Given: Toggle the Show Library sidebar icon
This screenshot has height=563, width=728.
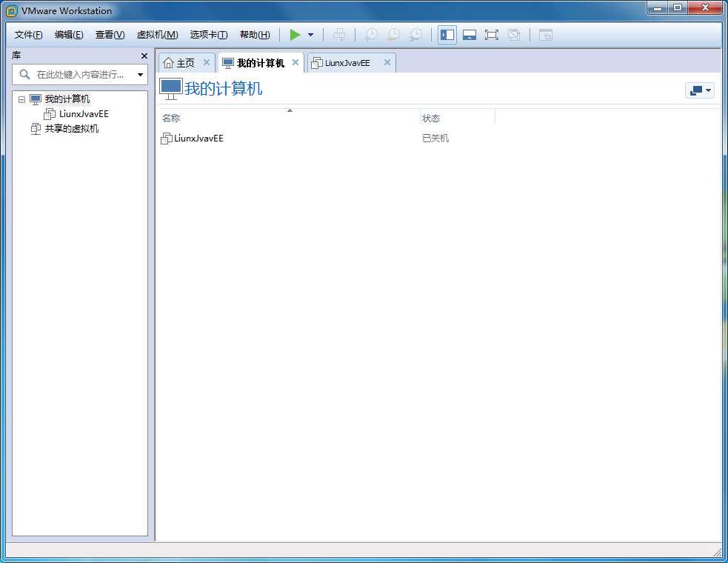Looking at the screenshot, I should 447,35.
